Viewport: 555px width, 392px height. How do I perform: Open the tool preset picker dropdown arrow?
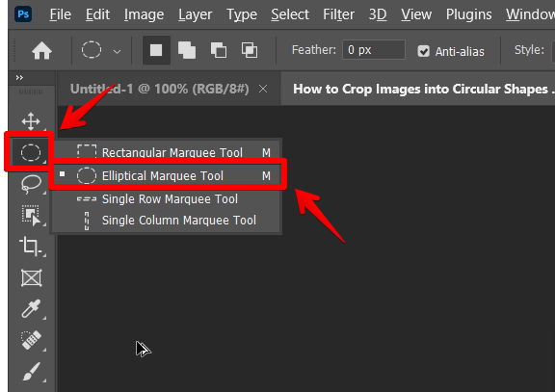(117, 52)
